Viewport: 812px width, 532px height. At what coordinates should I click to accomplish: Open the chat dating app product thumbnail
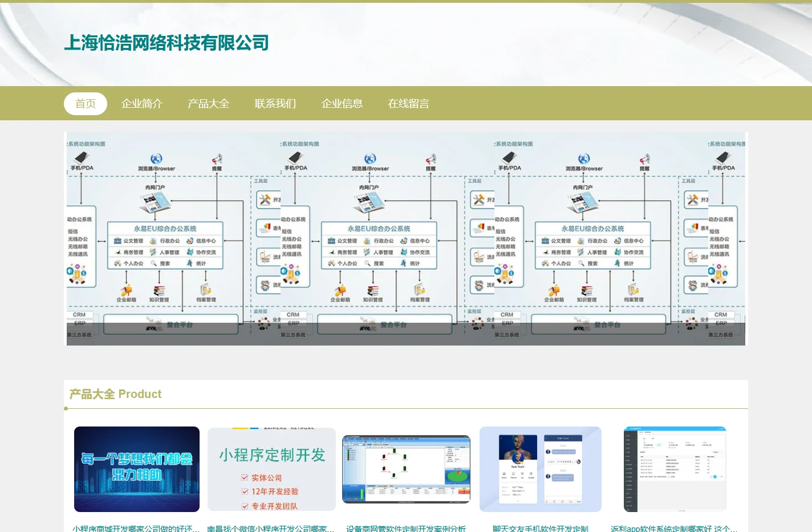pos(541,469)
